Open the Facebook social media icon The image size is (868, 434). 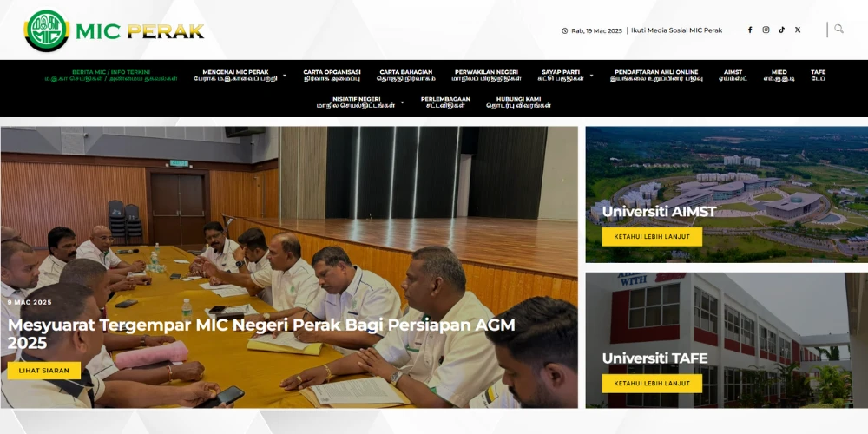coord(750,30)
